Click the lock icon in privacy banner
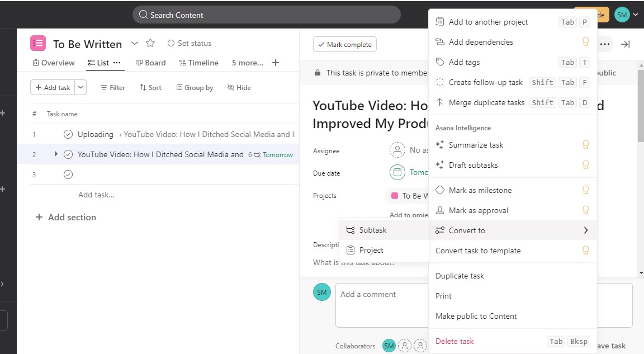 pos(317,73)
